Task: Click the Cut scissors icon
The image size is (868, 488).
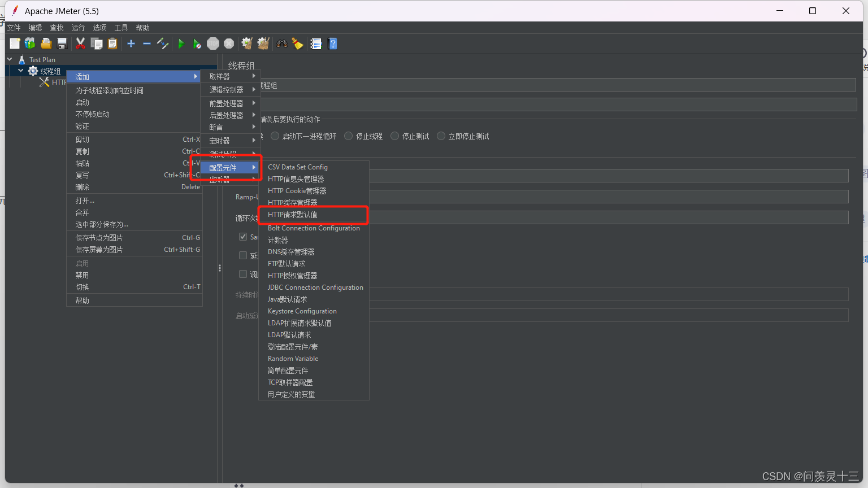Action: 80,43
